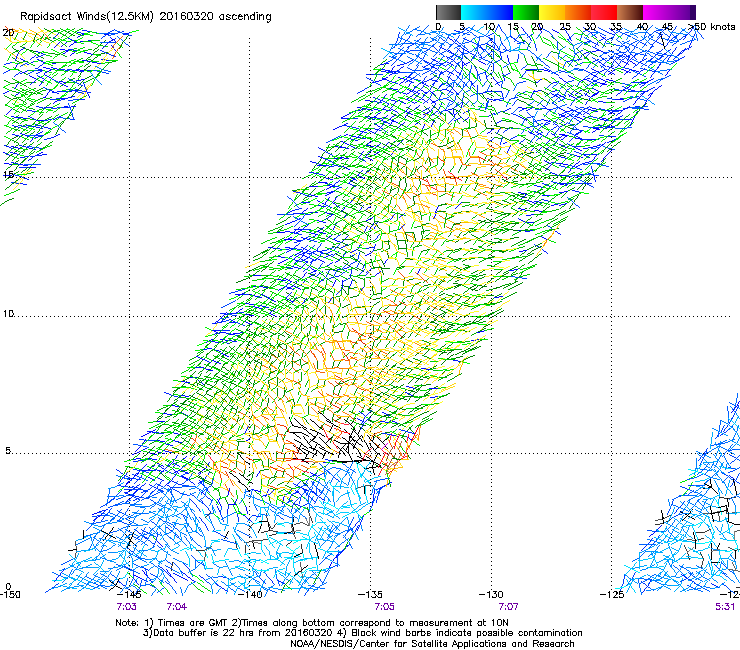Click the note line '3)Data buffer is 22 hrs'

click(x=362, y=633)
